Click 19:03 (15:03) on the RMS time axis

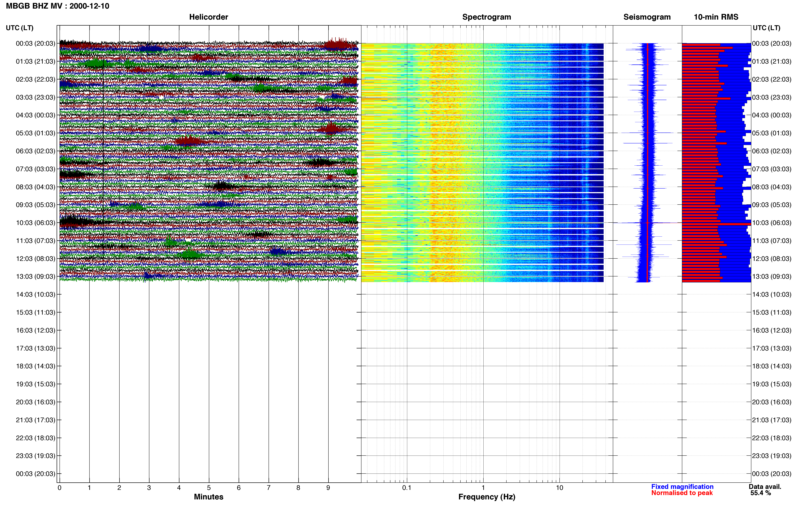[772, 384]
